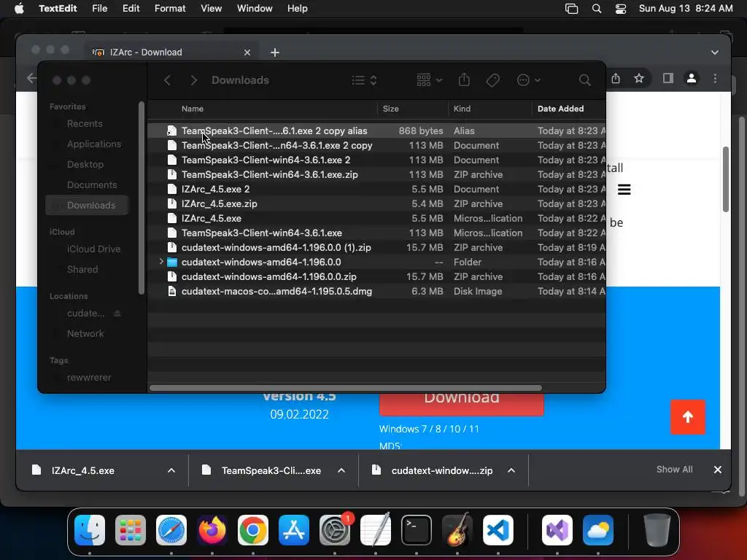Click the red Download button

coord(461,404)
